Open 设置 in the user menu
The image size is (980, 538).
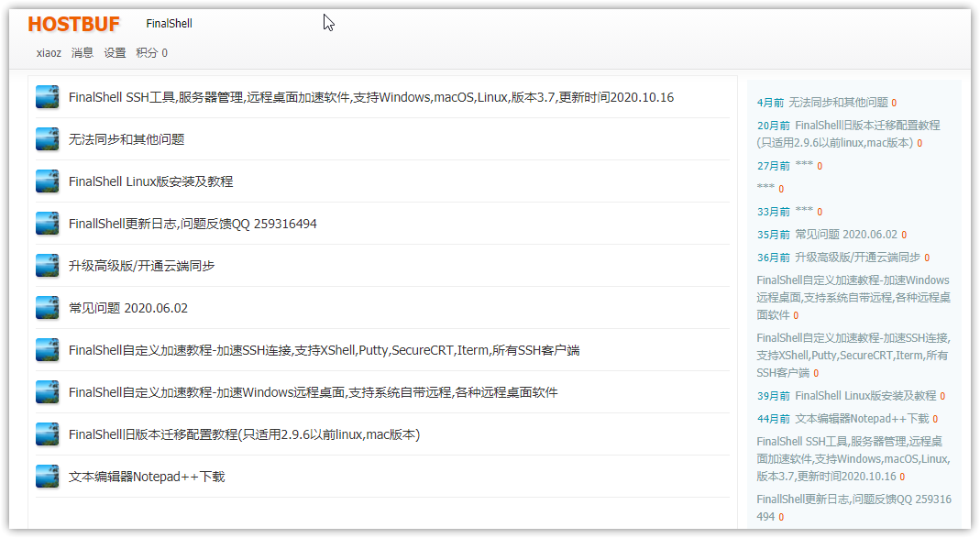click(115, 53)
